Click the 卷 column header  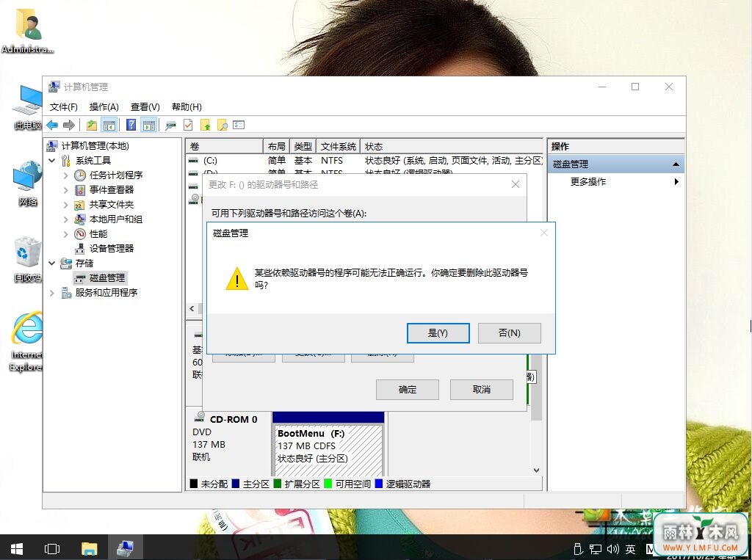[225, 146]
